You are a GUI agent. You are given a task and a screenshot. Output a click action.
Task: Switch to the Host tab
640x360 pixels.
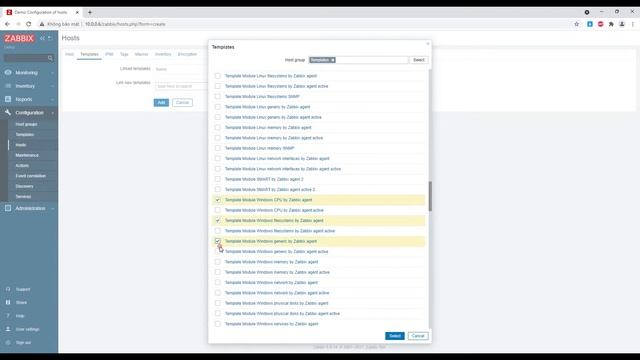[x=69, y=54]
